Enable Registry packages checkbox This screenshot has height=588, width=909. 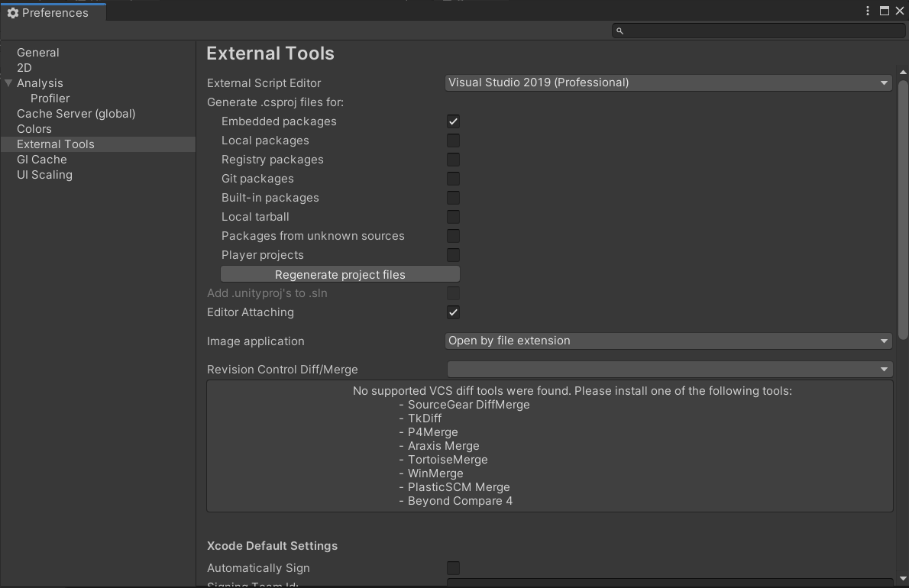tap(453, 160)
